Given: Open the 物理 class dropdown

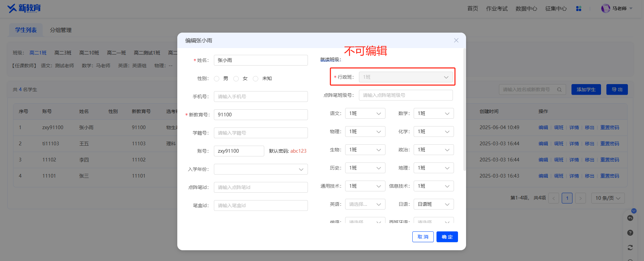Looking at the screenshot, I should coord(365,132).
